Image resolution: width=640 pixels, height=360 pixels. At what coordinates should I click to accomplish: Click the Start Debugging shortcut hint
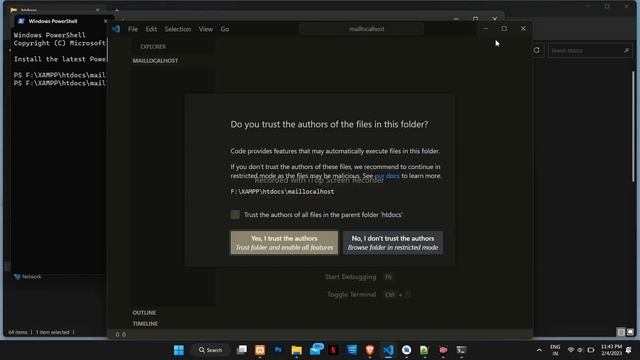point(358,277)
